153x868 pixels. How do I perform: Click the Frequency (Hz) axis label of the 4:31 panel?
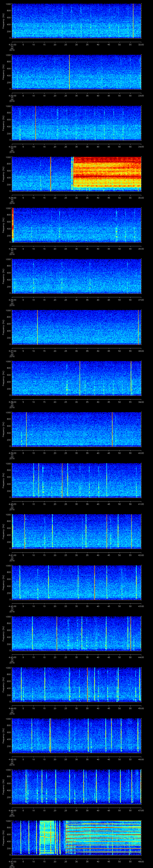(4, 21)
